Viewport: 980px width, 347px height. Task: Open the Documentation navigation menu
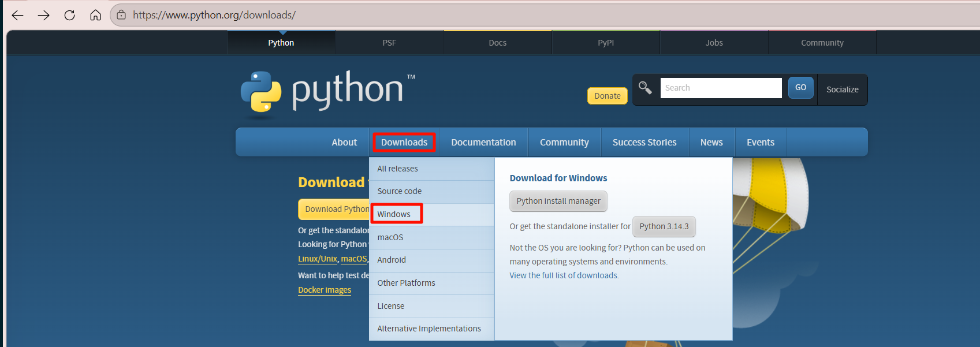483,142
